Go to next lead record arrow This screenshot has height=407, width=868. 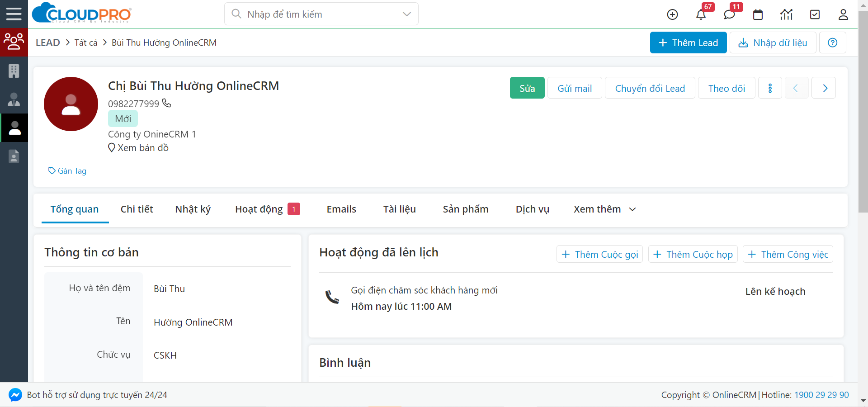(x=824, y=88)
